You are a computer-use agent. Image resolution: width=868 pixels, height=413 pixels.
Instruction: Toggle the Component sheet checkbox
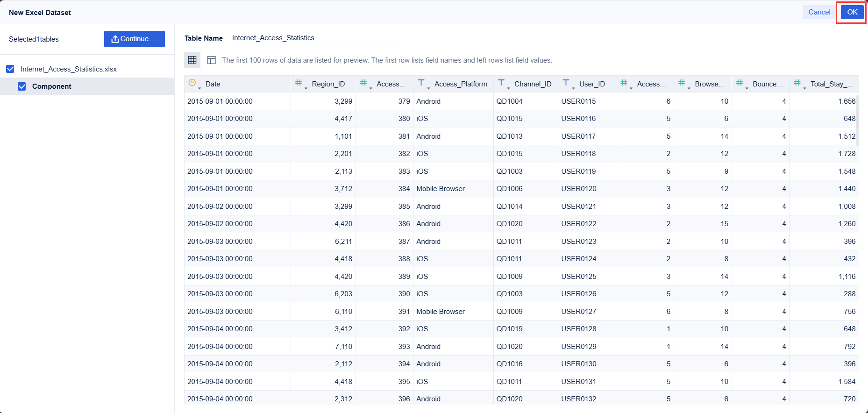tap(22, 86)
